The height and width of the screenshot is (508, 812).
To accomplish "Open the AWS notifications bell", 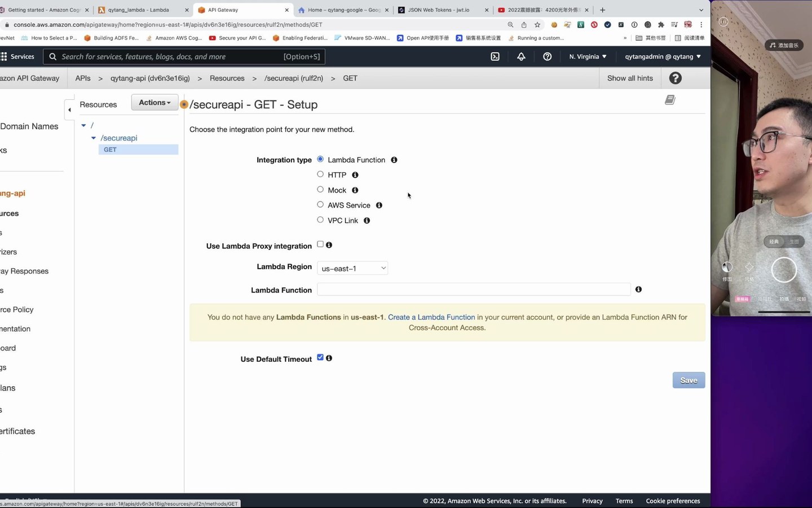I will [x=521, y=56].
